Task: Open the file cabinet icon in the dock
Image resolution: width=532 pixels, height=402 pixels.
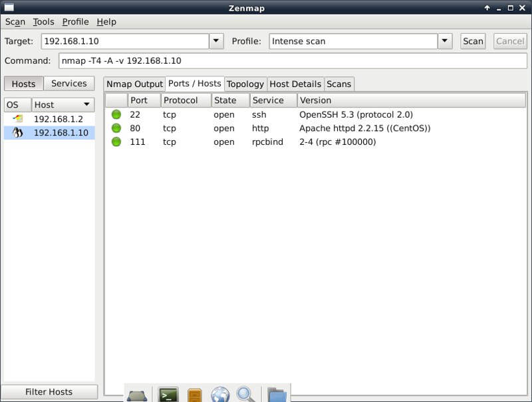Action: point(194,394)
